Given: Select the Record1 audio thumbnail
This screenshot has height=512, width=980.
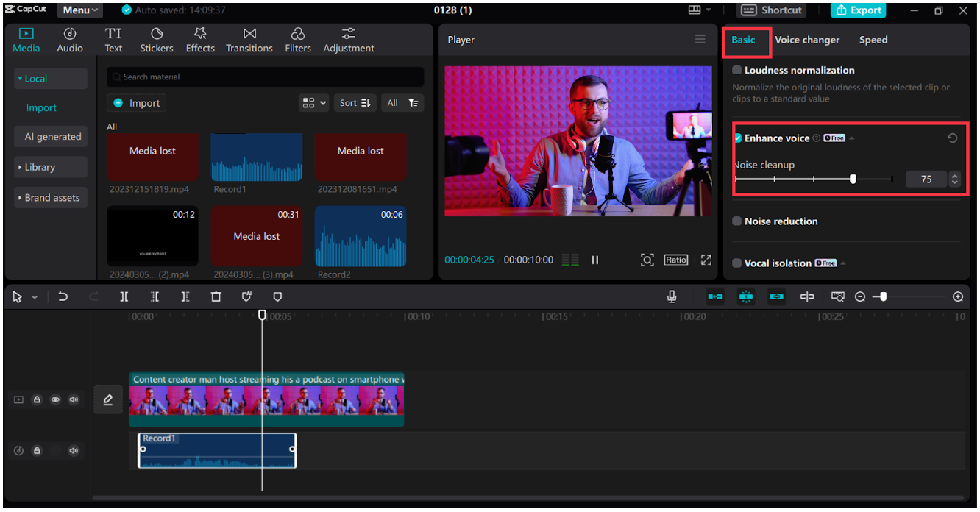Looking at the screenshot, I should point(257,157).
